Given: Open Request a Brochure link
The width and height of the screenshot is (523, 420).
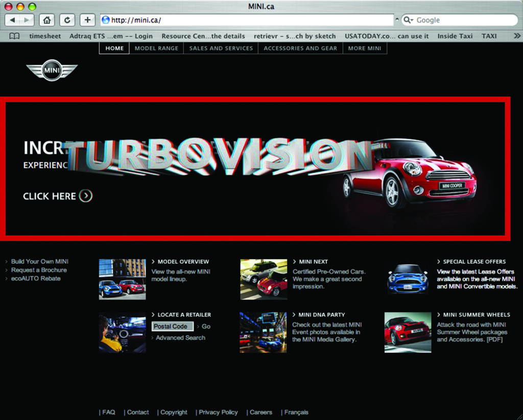Looking at the screenshot, I should pyautogui.click(x=39, y=270).
